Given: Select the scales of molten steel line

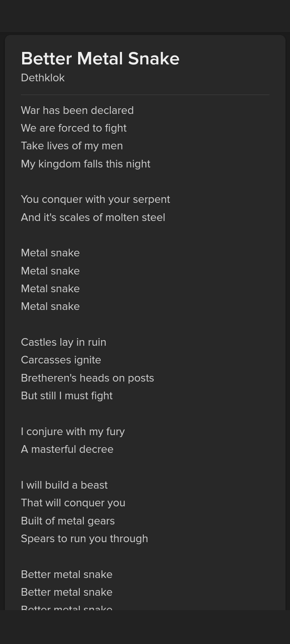Looking at the screenshot, I should (93, 217).
